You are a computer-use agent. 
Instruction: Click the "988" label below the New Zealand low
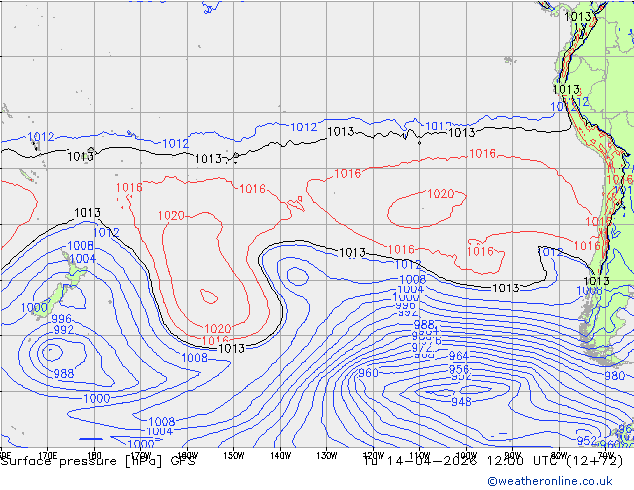click(x=64, y=374)
